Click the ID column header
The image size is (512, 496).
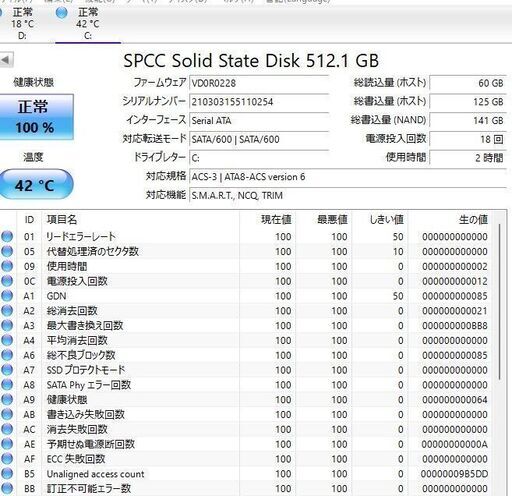[x=29, y=220]
